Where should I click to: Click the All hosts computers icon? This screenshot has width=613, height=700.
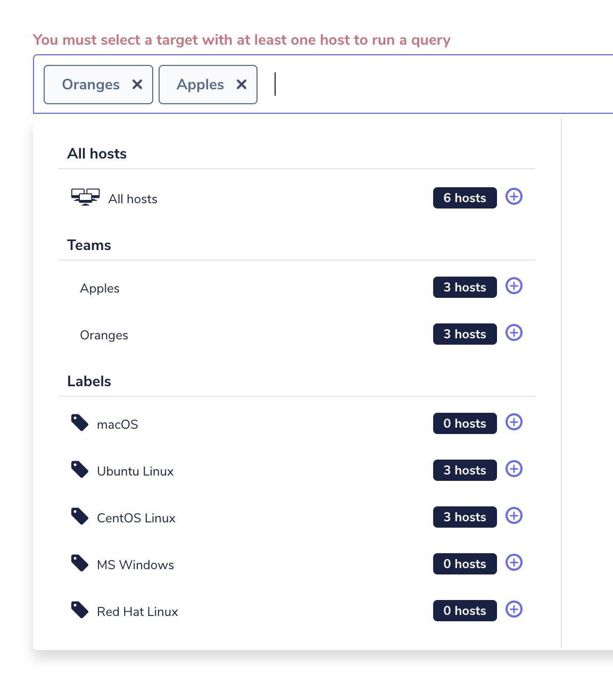click(x=85, y=197)
